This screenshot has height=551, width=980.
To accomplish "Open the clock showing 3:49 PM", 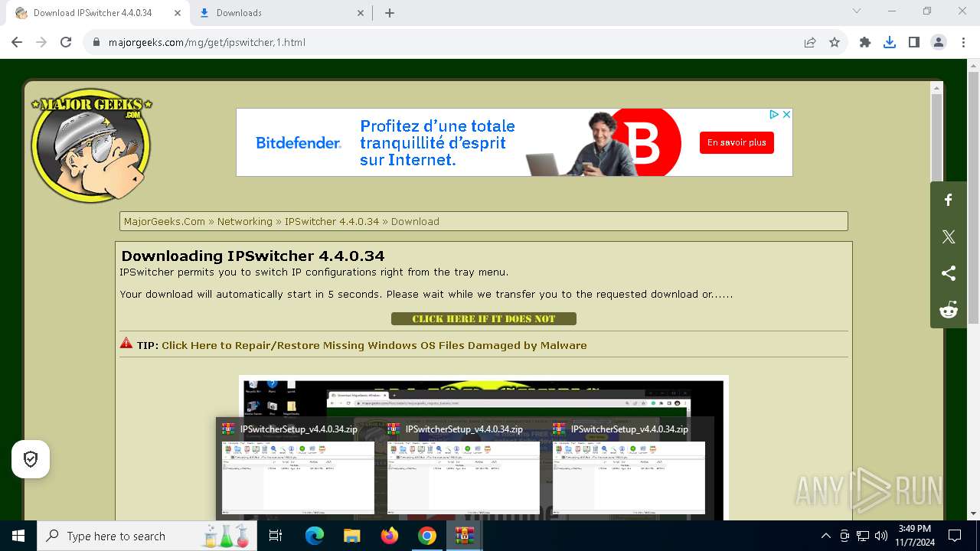I will [915, 536].
